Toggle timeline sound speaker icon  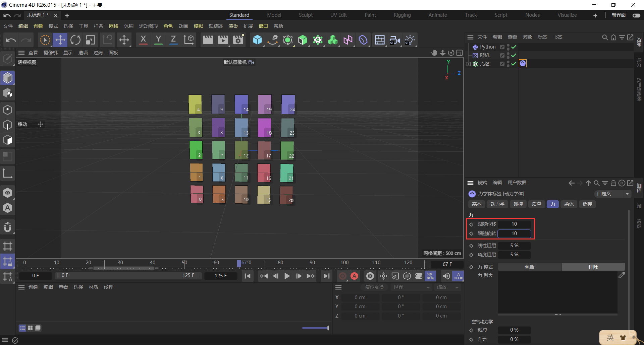[446, 276]
